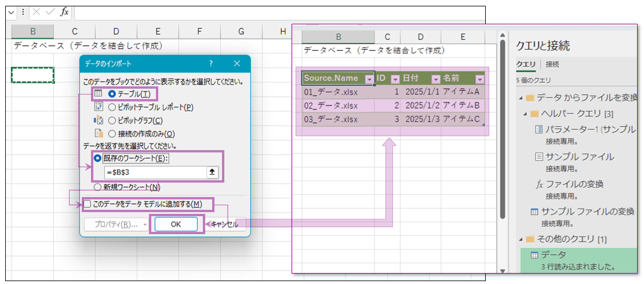Click the Data query table icon
Viewport: 644px width, 284px height.
[x=534, y=254]
